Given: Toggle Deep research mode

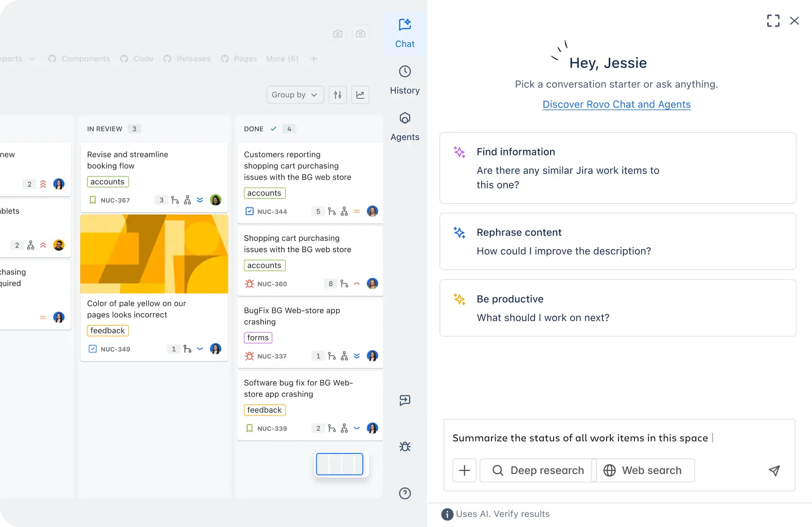Looking at the screenshot, I should [x=538, y=470].
